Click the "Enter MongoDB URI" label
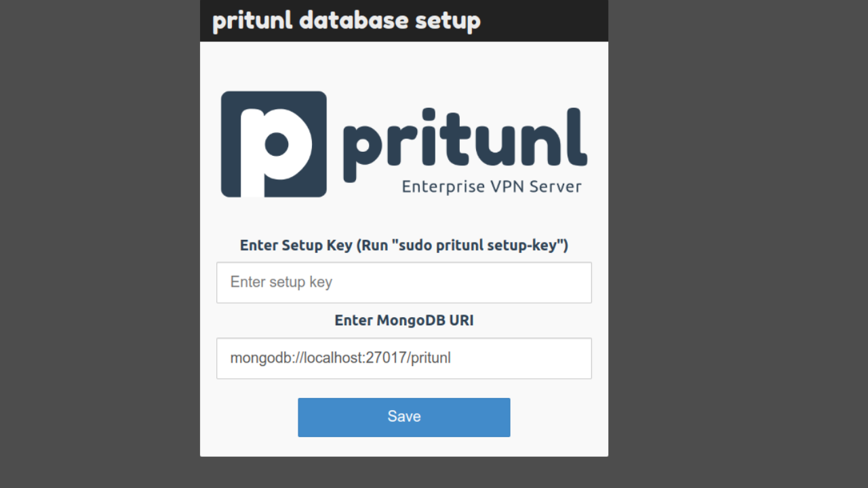Image resolution: width=868 pixels, height=488 pixels. pyautogui.click(x=404, y=321)
